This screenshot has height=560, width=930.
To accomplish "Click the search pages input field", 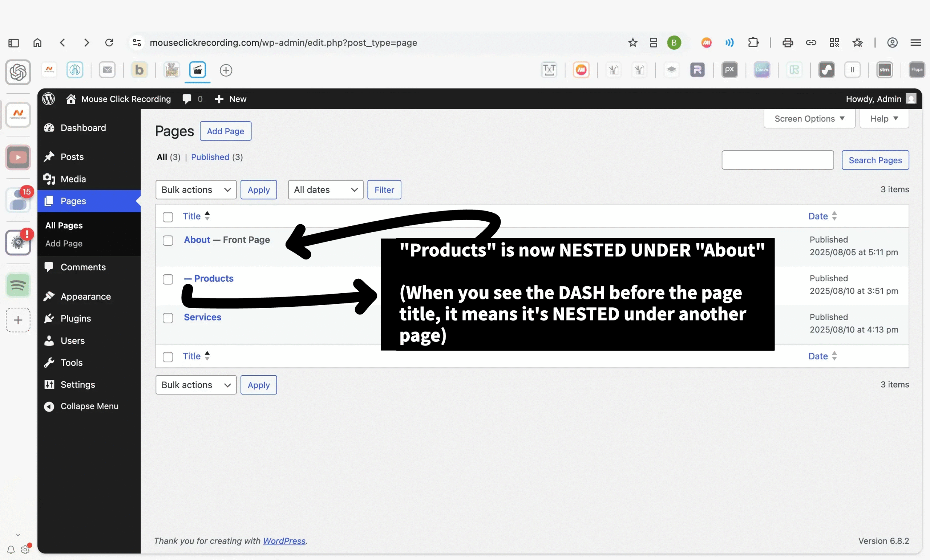I will [777, 160].
